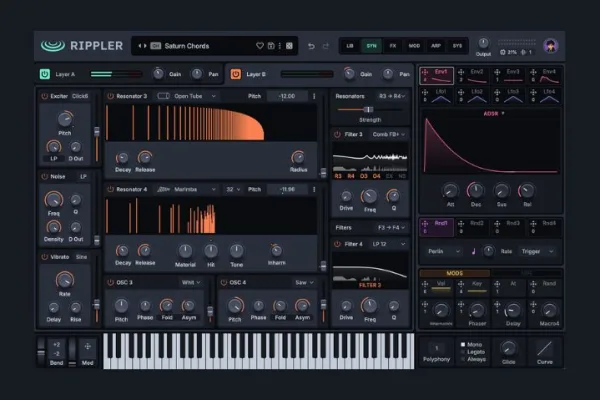Undo the last change
This screenshot has height=400, width=600.
pos(311,46)
